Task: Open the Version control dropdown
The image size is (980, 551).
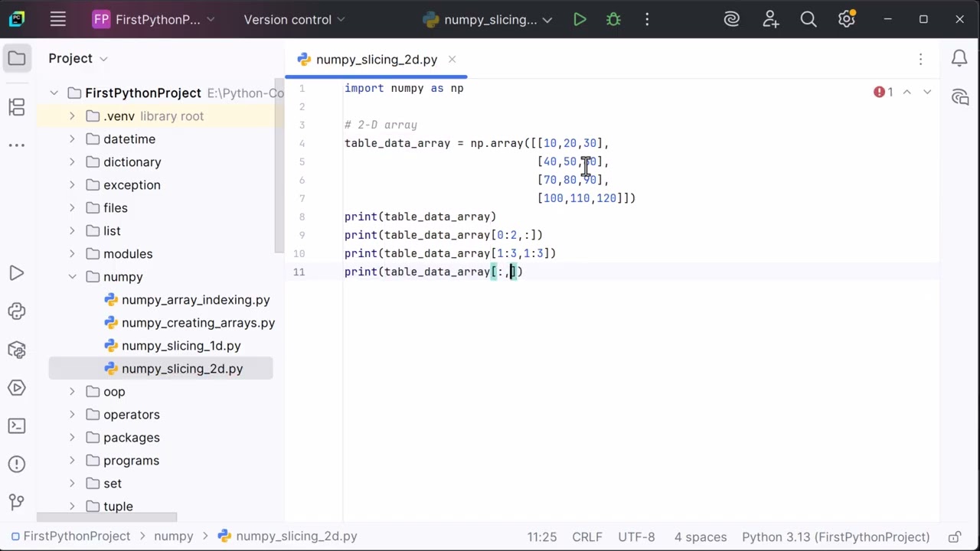Action: tap(295, 20)
